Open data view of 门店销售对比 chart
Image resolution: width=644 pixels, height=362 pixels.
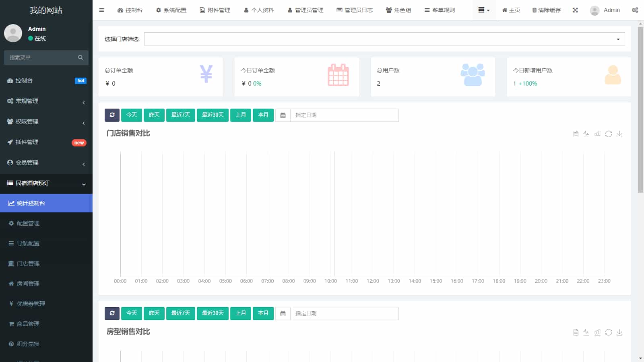pos(576,134)
